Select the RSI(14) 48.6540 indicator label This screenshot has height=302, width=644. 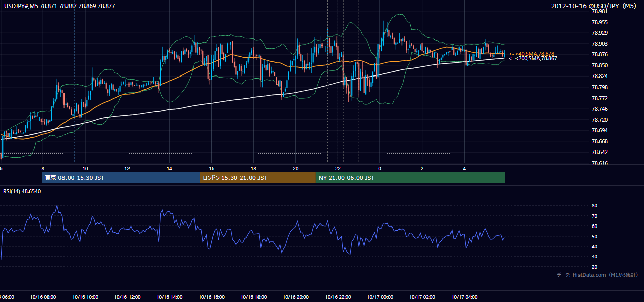coord(22,191)
